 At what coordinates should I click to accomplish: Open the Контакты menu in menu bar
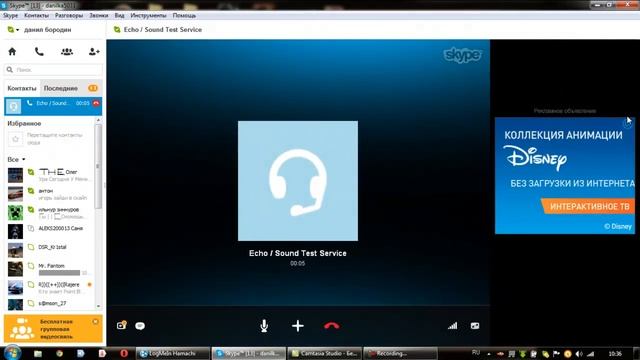tap(36, 16)
